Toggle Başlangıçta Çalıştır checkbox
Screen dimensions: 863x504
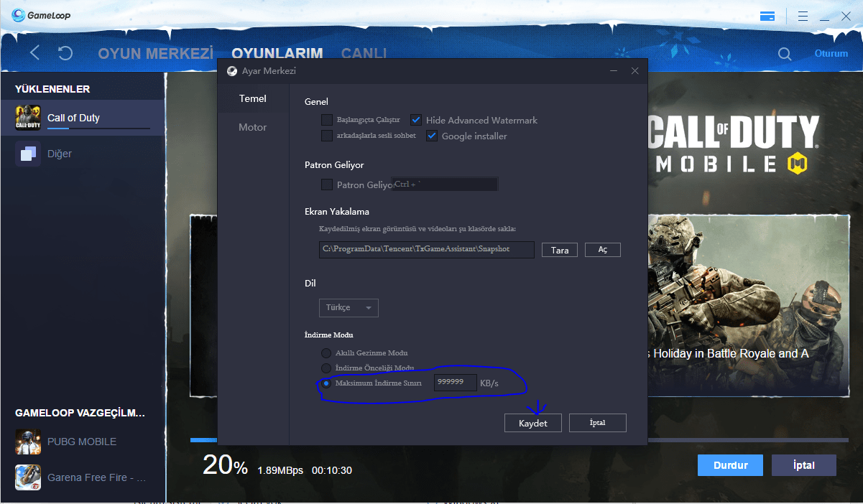(x=327, y=120)
